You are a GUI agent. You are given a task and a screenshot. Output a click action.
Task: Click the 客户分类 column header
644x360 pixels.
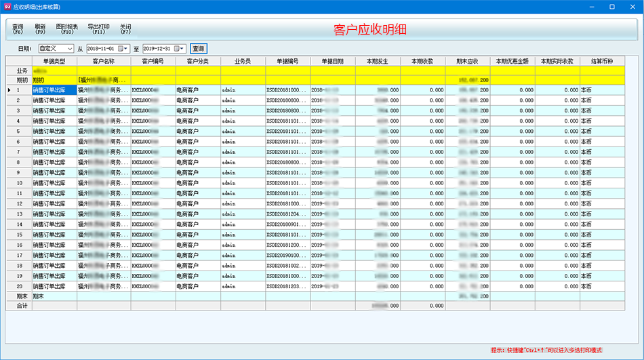[x=198, y=61]
